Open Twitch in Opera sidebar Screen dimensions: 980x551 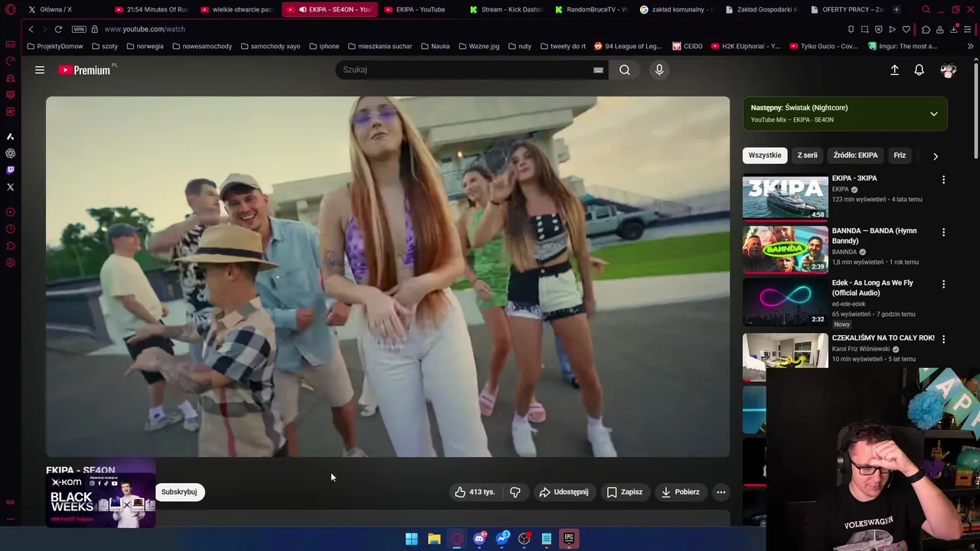(10, 170)
